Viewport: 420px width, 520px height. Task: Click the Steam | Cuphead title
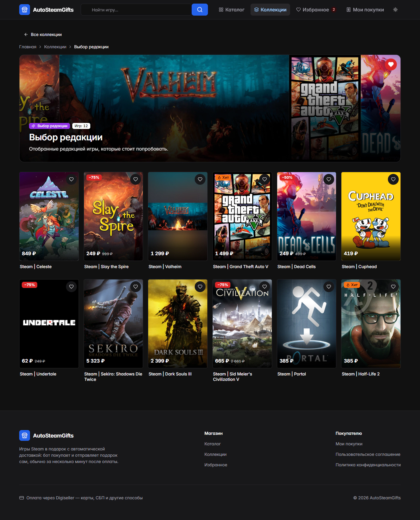click(359, 267)
